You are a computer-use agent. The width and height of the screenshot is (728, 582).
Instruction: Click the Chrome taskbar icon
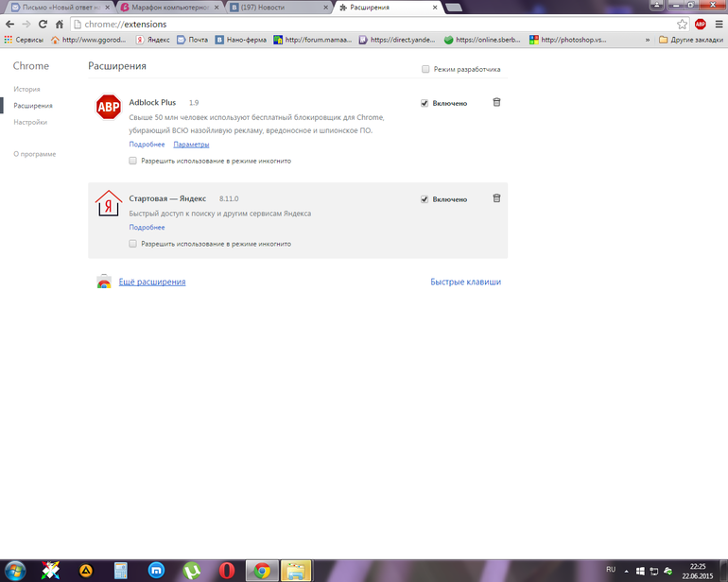(262, 571)
